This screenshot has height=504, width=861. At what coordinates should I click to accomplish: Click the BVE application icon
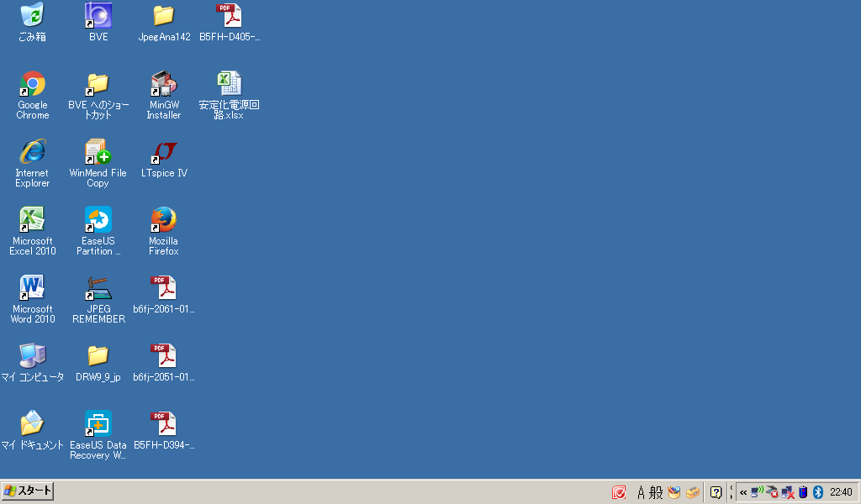pyautogui.click(x=98, y=16)
